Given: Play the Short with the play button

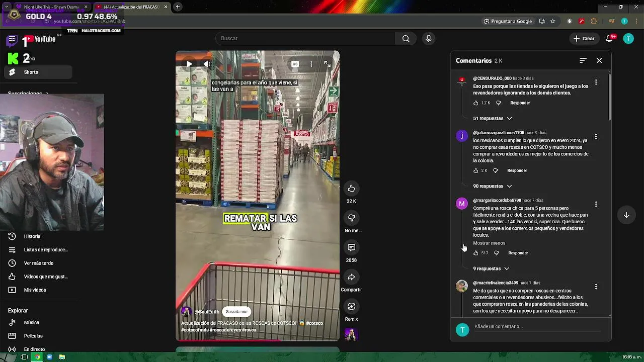Looking at the screenshot, I should point(189,64).
